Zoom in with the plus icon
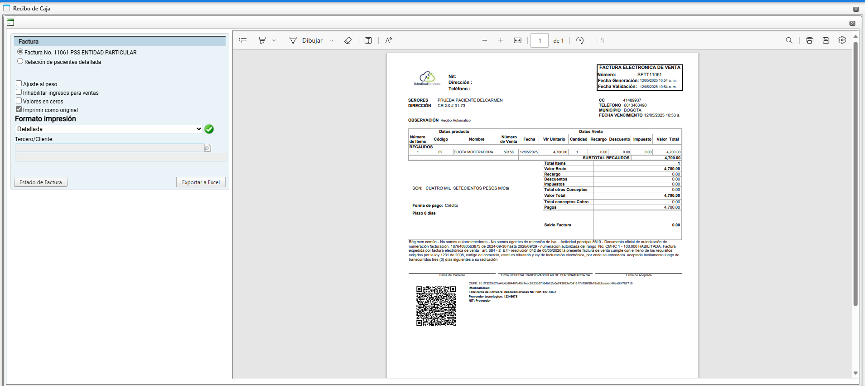The height and width of the screenshot is (386, 868). 501,40
